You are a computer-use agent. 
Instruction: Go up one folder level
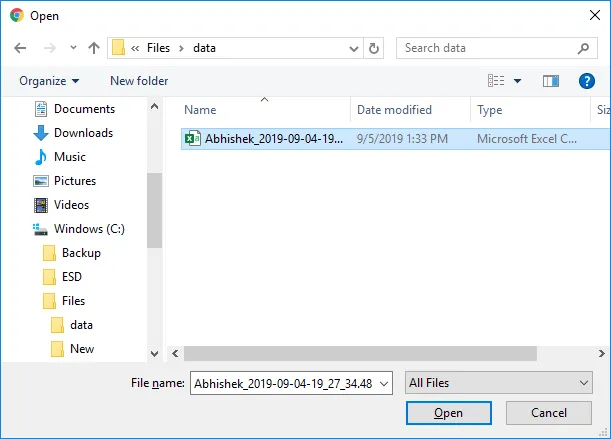[94, 48]
